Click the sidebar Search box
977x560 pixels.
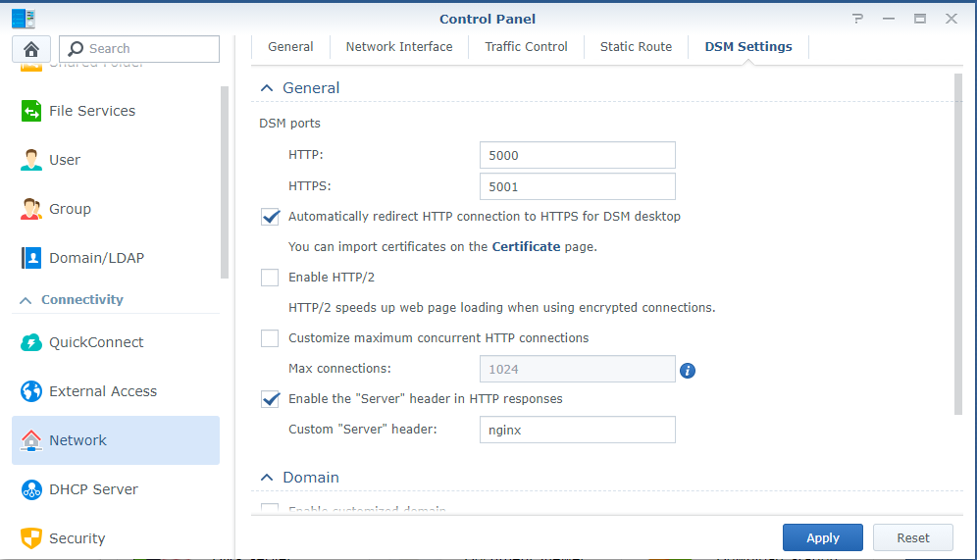tap(139, 49)
